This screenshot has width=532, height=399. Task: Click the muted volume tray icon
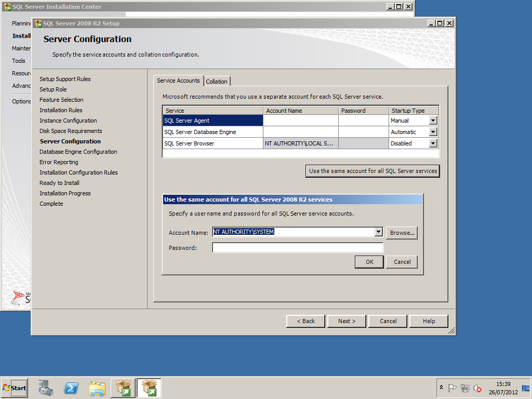click(477, 388)
